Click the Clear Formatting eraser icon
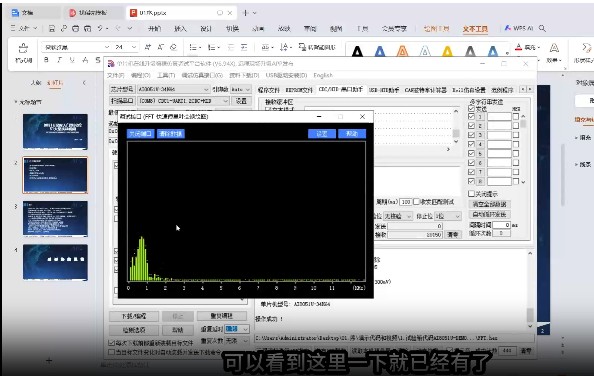Screen dimensions: 594x376 (x=173, y=47)
